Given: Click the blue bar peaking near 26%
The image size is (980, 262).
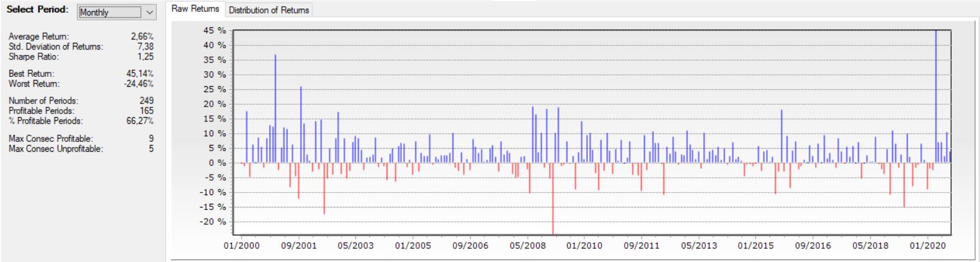Looking at the screenshot, I should click(301, 124).
